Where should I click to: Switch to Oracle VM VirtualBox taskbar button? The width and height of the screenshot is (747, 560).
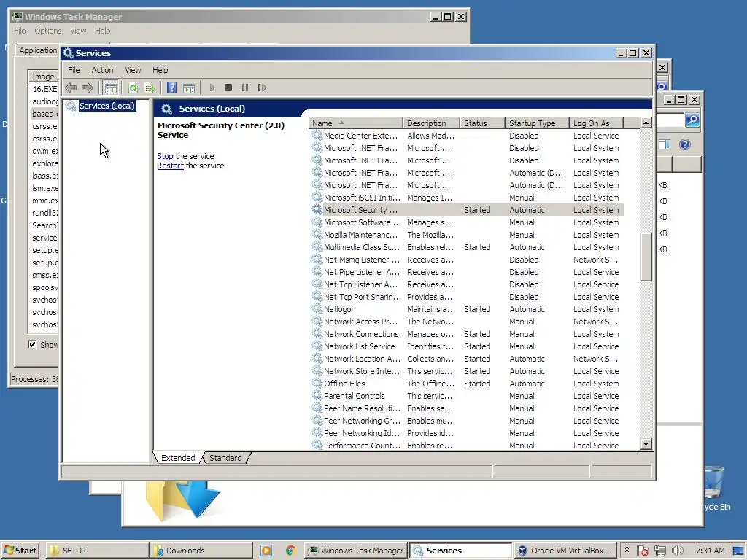[x=565, y=551]
